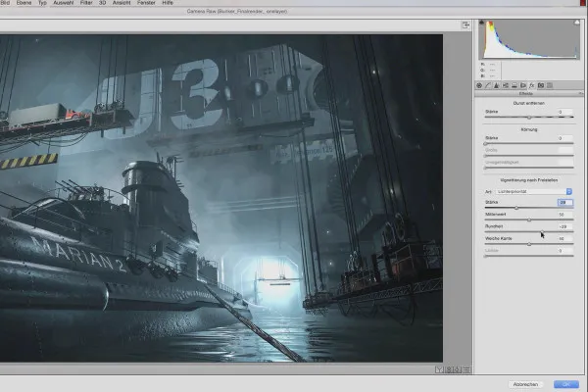
Task: Open the Filter menu
Action: click(86, 3)
